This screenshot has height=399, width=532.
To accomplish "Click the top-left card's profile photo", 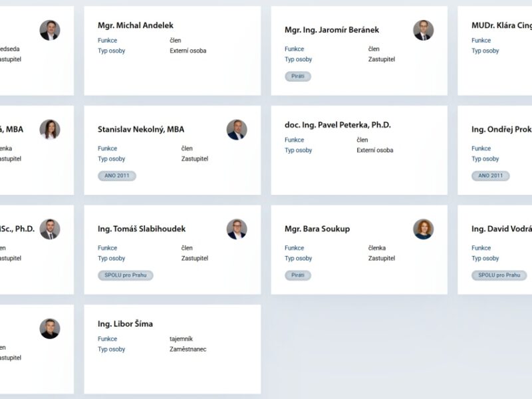I will click(50, 30).
